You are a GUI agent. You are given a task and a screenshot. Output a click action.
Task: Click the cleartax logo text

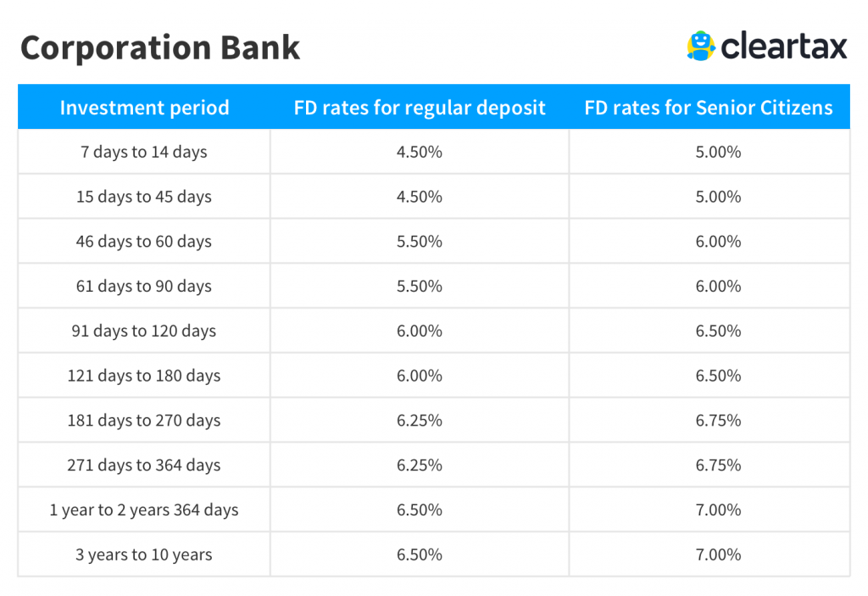[x=783, y=47]
